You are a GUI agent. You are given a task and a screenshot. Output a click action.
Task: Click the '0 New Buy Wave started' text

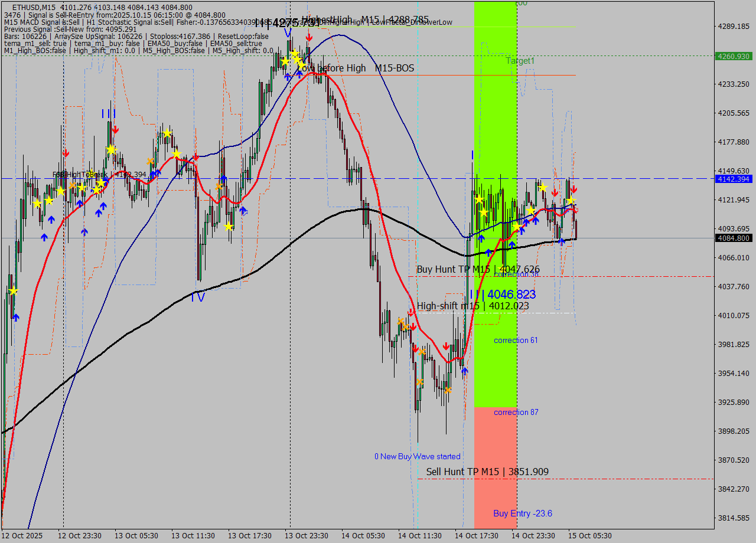coord(417,456)
